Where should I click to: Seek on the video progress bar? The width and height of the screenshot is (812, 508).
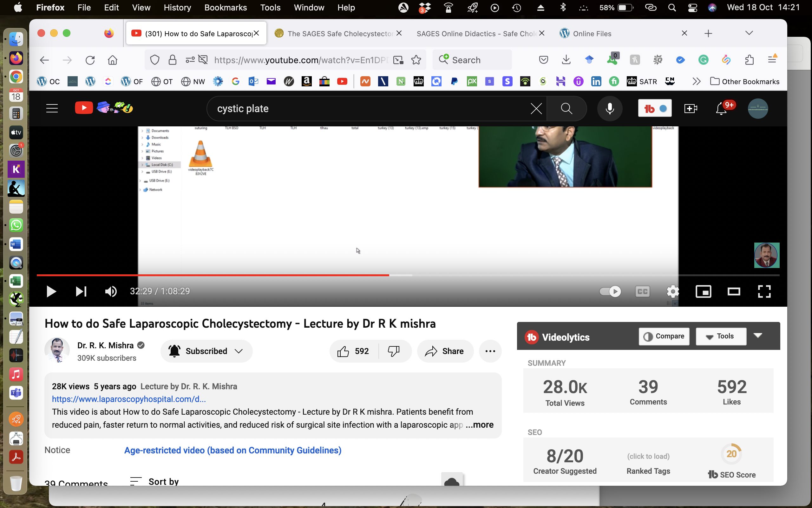pyautogui.click(x=408, y=275)
